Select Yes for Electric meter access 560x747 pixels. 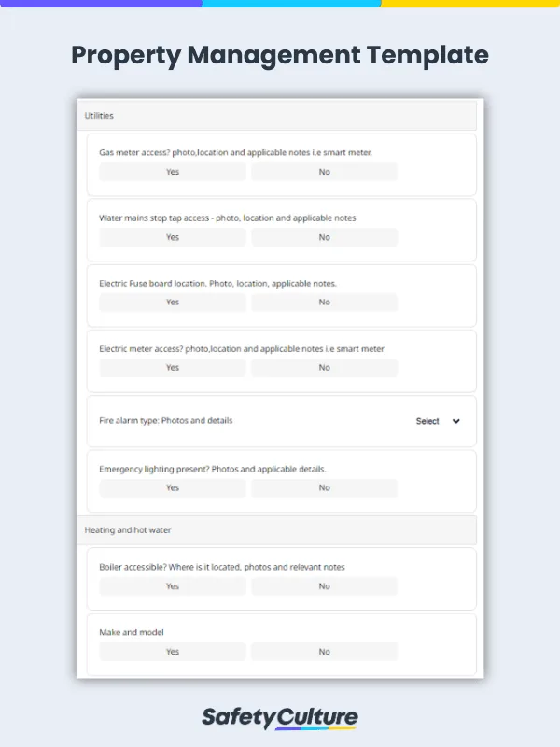pyautogui.click(x=173, y=368)
